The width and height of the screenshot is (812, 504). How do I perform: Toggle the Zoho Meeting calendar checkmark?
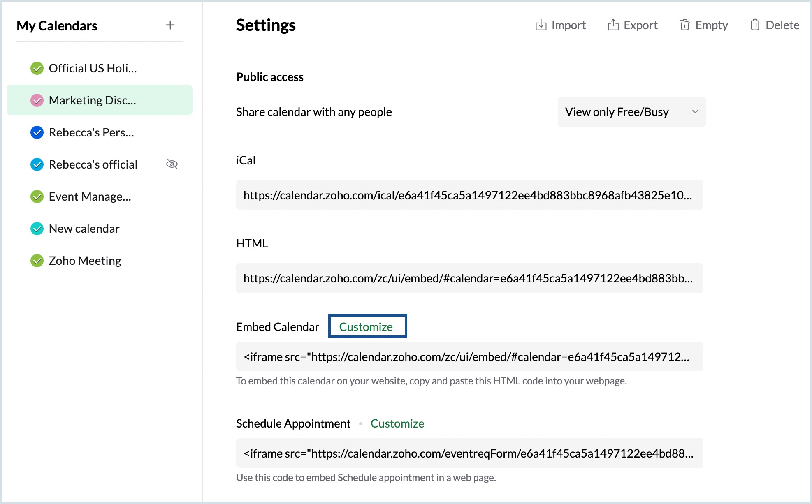37,261
